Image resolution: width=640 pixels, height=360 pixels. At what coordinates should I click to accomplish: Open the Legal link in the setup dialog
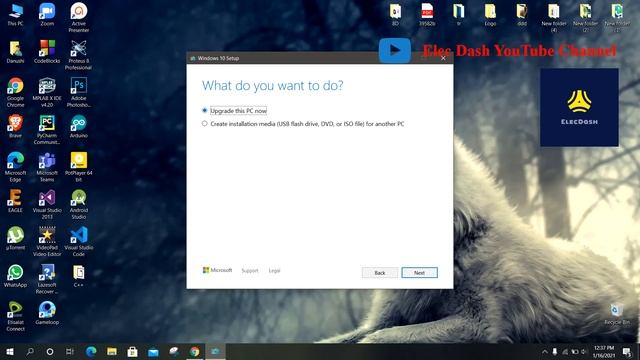click(x=274, y=271)
